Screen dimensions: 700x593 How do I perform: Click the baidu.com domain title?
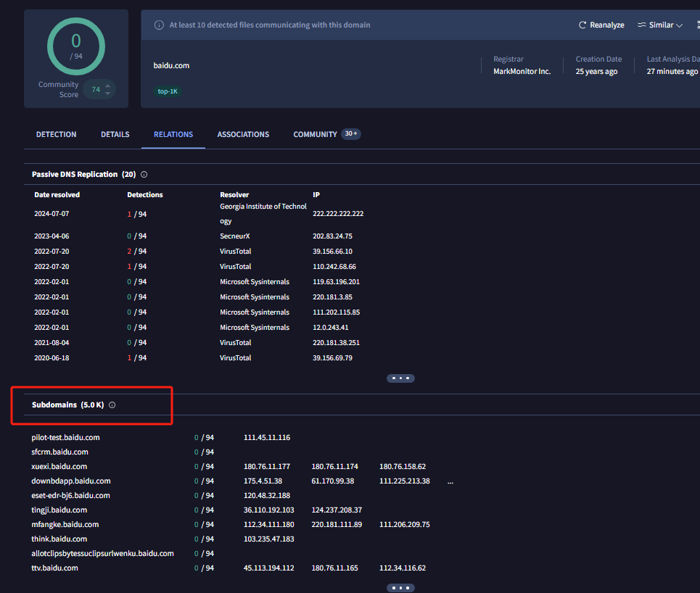[x=171, y=65]
